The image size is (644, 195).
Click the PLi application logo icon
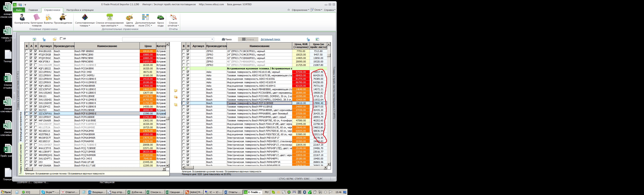[x=15, y=5]
